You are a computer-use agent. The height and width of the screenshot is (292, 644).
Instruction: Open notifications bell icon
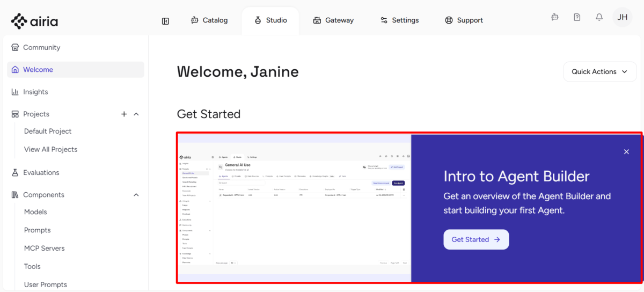599,17
